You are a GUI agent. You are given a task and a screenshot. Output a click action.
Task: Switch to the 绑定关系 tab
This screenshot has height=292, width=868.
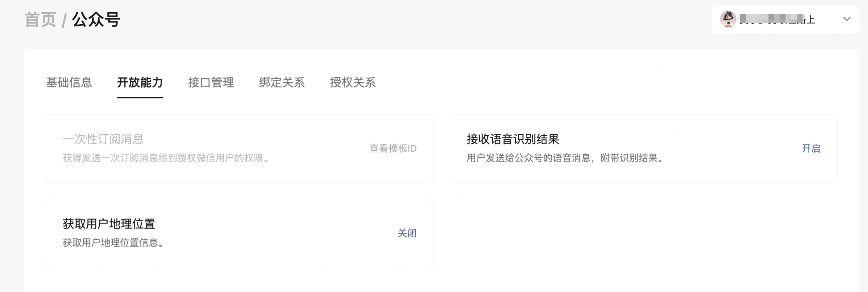click(x=282, y=83)
